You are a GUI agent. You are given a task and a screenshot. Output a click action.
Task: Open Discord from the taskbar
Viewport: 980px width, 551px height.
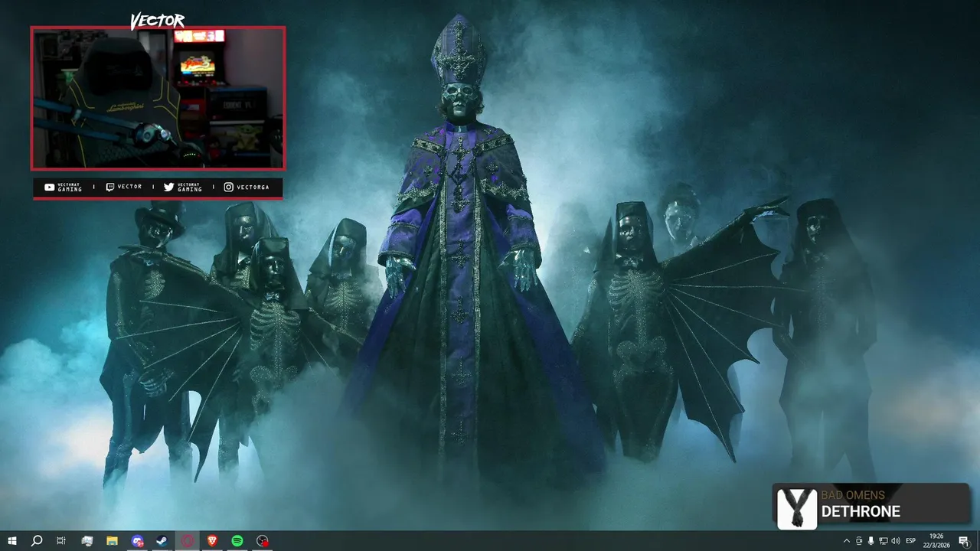137,541
